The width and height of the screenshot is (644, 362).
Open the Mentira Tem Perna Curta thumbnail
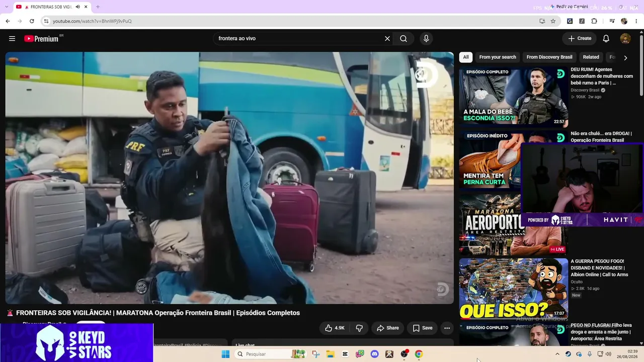click(x=490, y=160)
